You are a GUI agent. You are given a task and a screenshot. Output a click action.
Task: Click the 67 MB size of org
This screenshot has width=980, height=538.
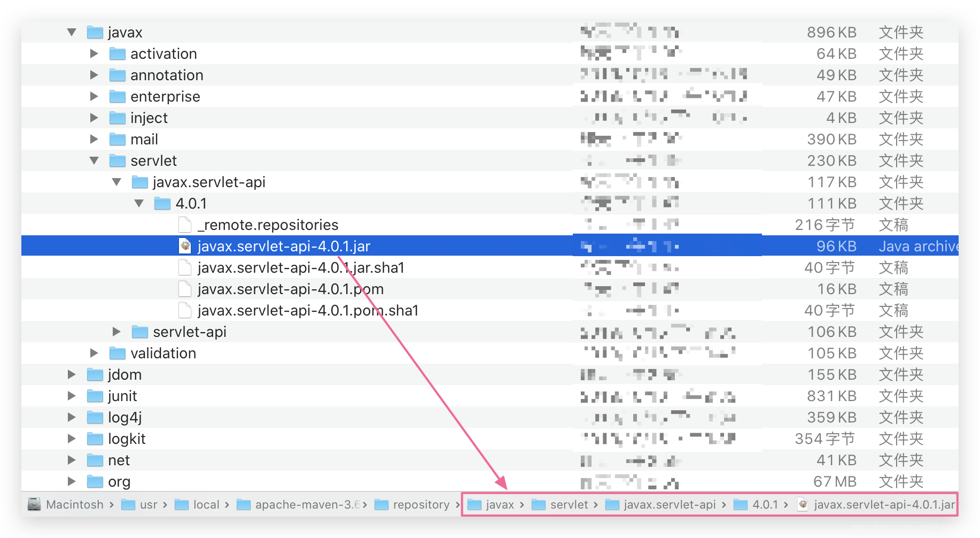point(835,482)
